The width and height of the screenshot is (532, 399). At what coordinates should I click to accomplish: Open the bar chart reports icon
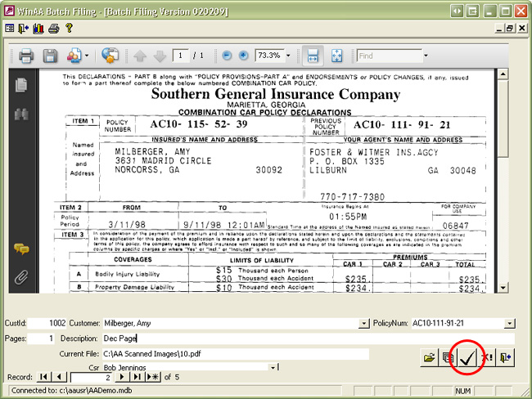coord(38,28)
